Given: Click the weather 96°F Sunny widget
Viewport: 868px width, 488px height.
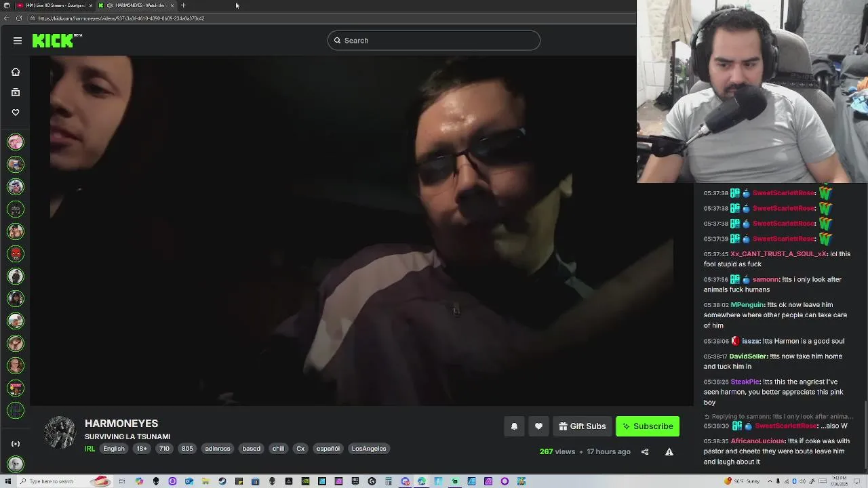Looking at the screenshot, I should (742, 481).
